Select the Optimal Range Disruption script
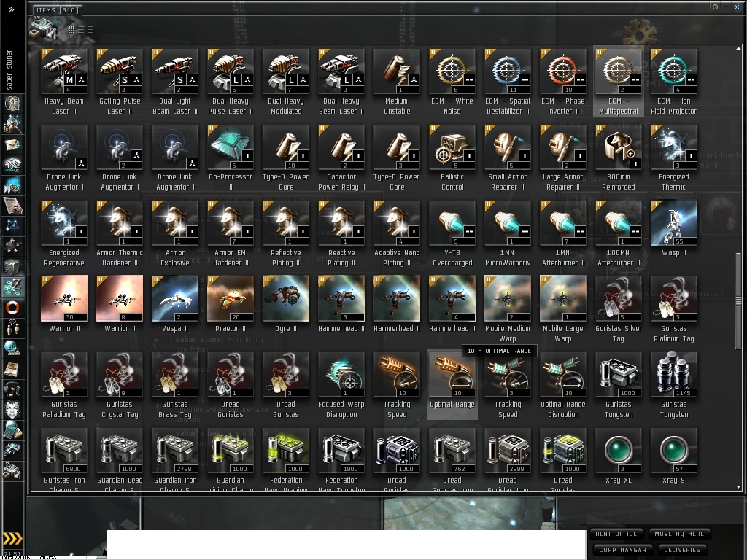This screenshot has width=747, height=560. (562, 385)
